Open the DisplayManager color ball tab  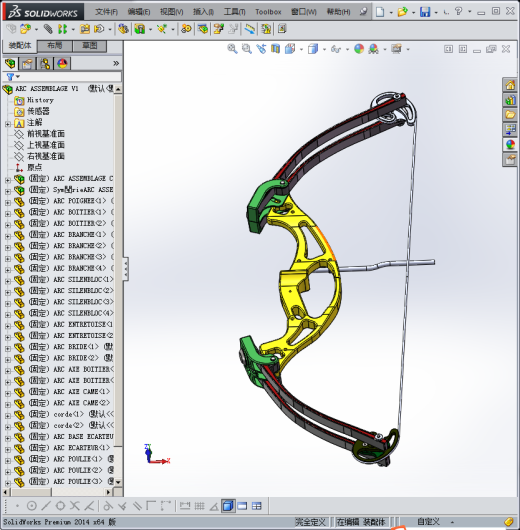click(62, 64)
